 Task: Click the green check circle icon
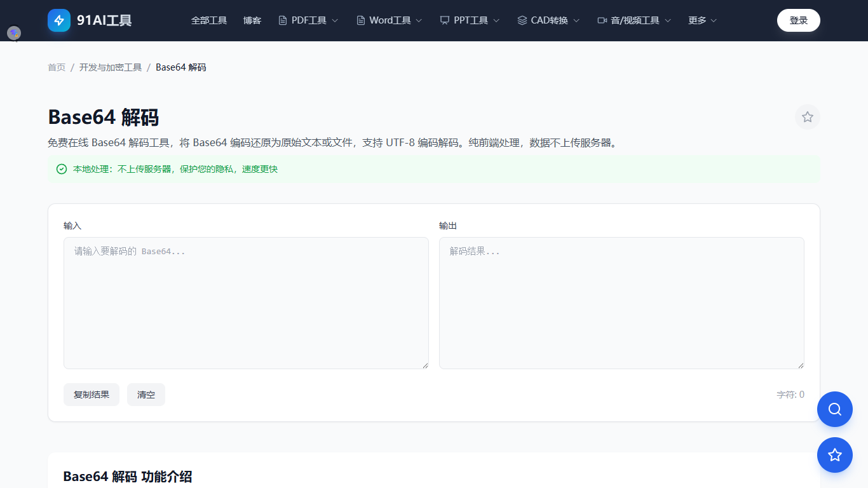(x=62, y=169)
